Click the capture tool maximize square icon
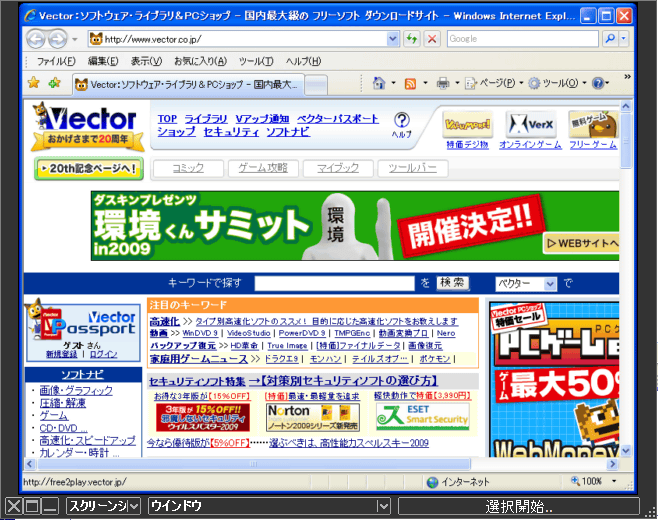Image resolution: width=658 pixels, height=520 pixels. (32, 506)
